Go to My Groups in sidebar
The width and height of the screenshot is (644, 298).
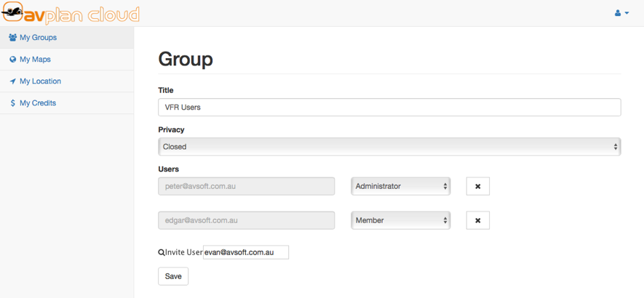pos(38,38)
